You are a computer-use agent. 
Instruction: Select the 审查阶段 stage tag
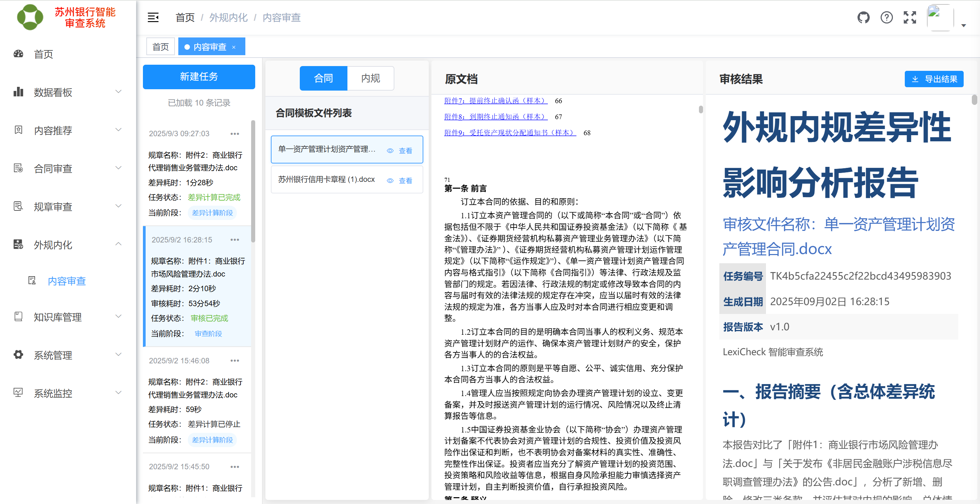point(208,333)
